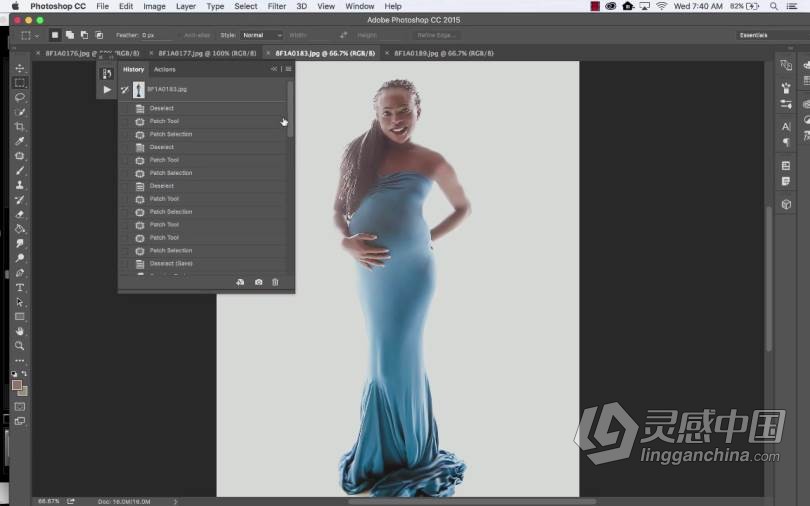Screen dimensions: 810x506
Task: Click the History panel vertical scrollbar
Action: tap(290, 109)
